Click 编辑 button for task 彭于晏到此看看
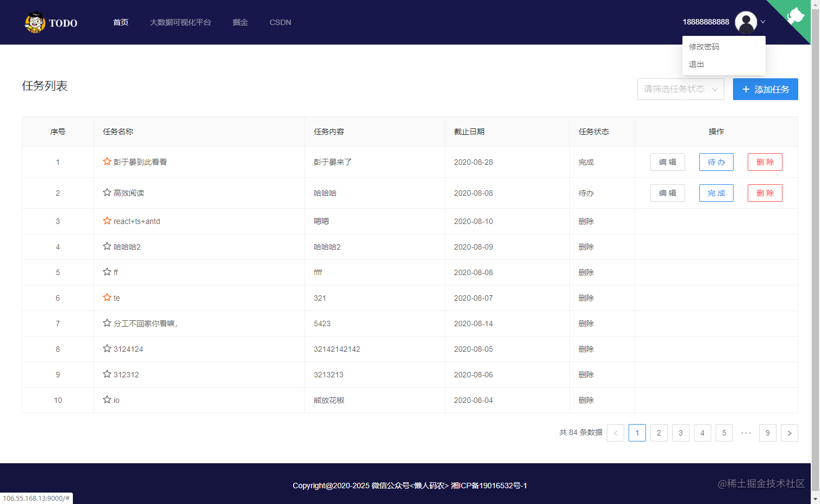The image size is (820, 504). (x=667, y=161)
